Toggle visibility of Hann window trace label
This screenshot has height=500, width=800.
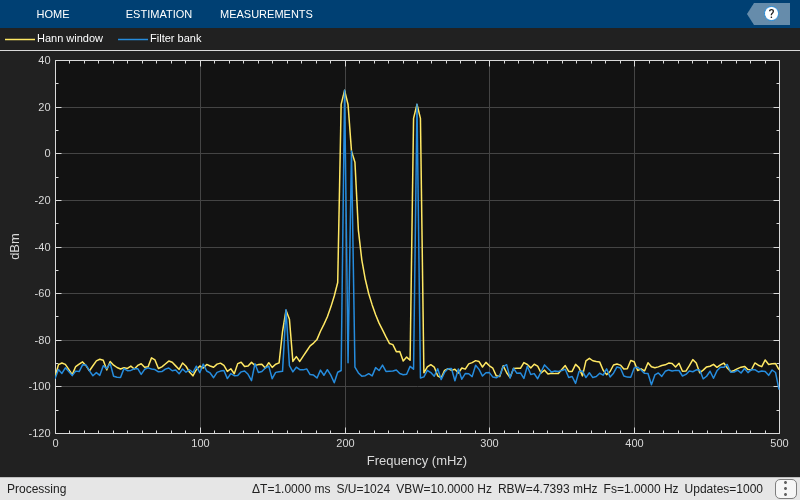pyautogui.click(x=70, y=39)
